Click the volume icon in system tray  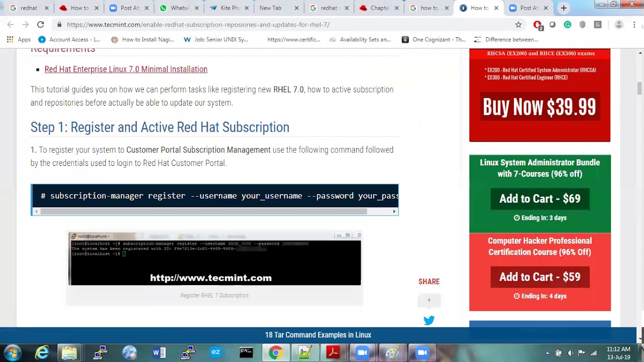coord(570,353)
